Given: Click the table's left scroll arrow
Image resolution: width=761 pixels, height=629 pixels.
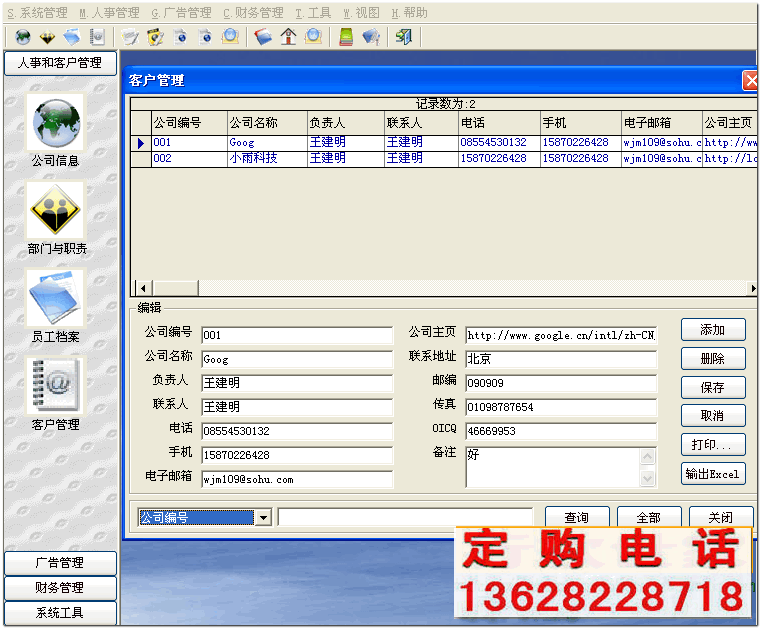Looking at the screenshot, I should [x=143, y=288].
